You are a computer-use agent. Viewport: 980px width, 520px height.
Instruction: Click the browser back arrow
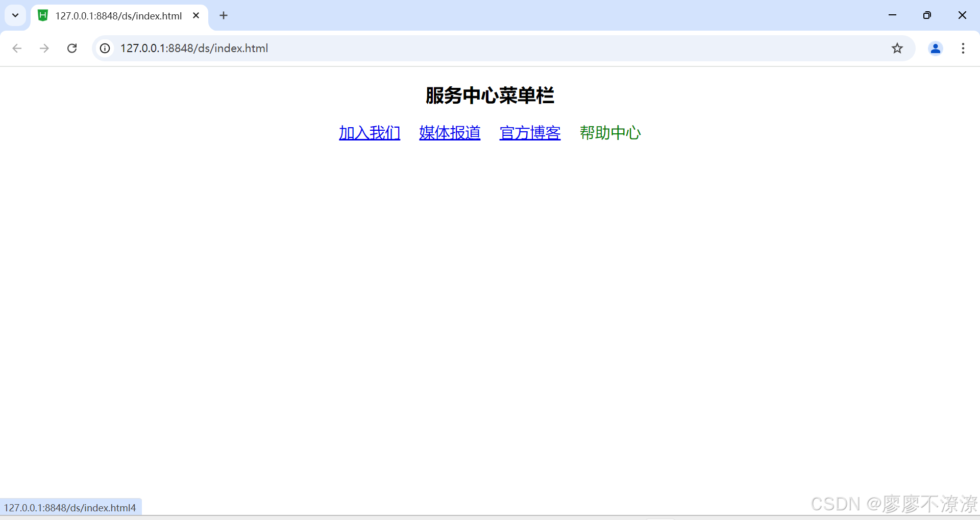(x=17, y=48)
